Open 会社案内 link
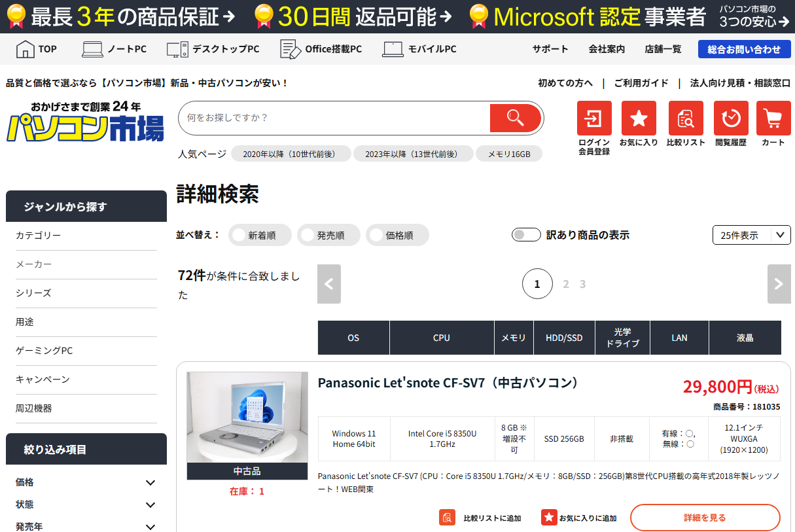 pyautogui.click(x=607, y=49)
